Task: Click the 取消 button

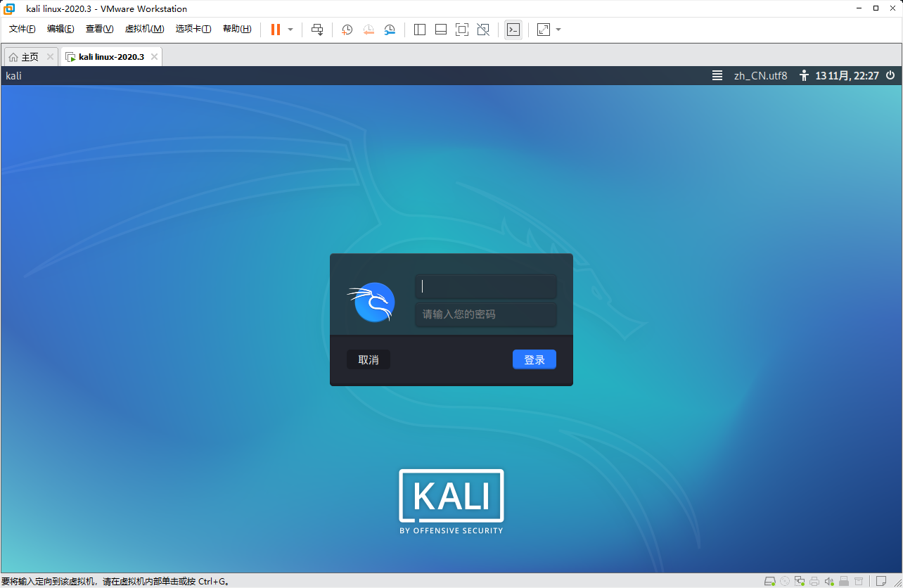Action: pos(369,359)
